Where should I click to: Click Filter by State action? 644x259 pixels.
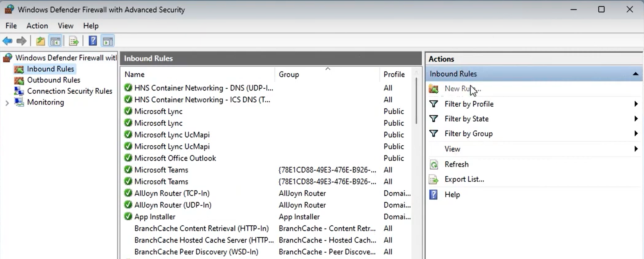[x=466, y=119]
